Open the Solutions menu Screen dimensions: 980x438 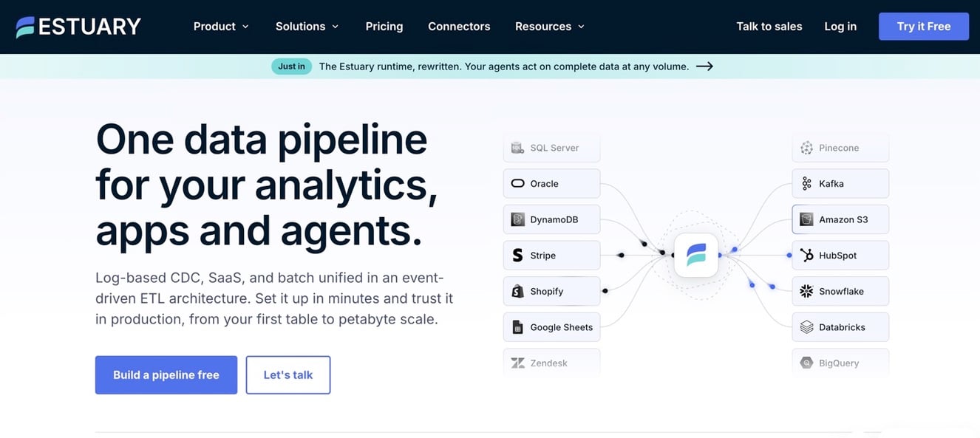pyautogui.click(x=307, y=27)
